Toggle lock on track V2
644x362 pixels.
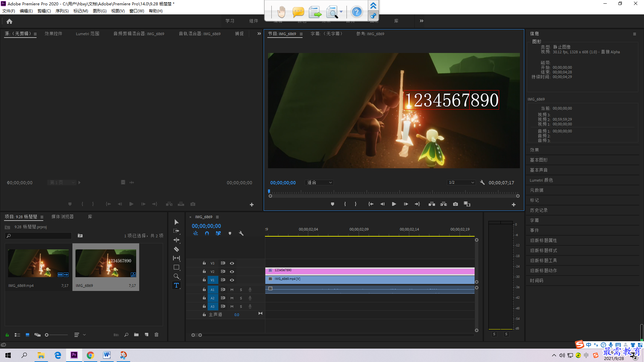tap(204, 271)
